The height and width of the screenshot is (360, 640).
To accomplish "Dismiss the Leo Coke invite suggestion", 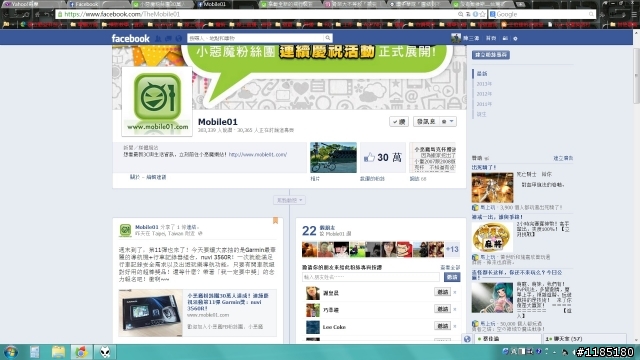I will (455, 326).
